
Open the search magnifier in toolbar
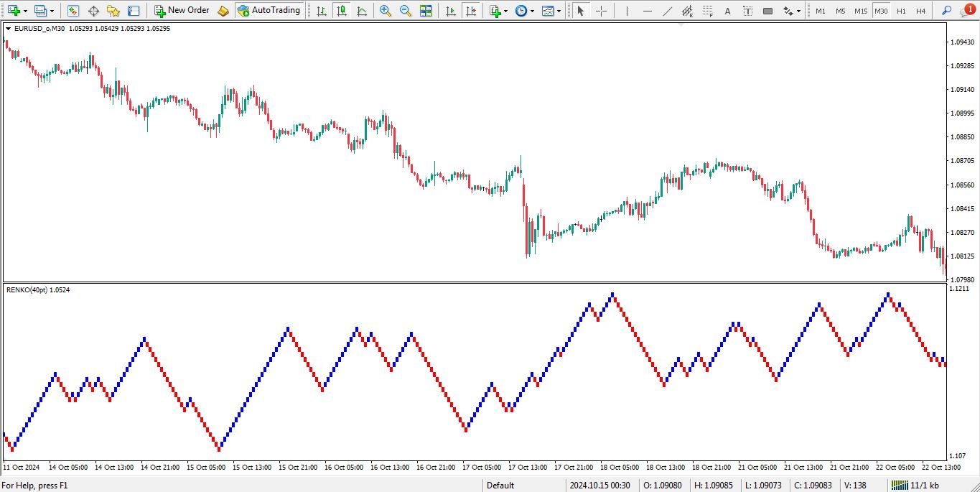point(946,11)
